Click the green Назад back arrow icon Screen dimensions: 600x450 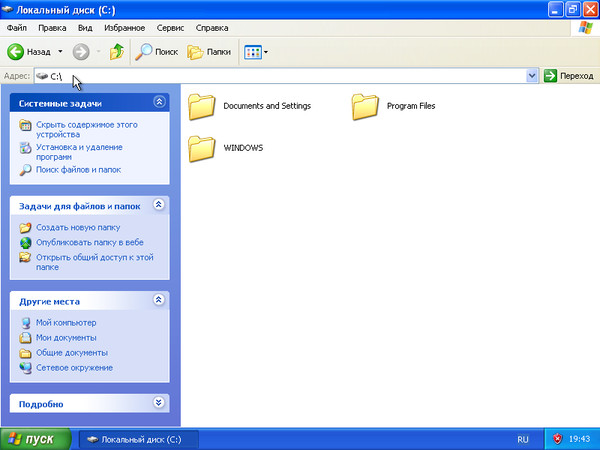[15, 52]
